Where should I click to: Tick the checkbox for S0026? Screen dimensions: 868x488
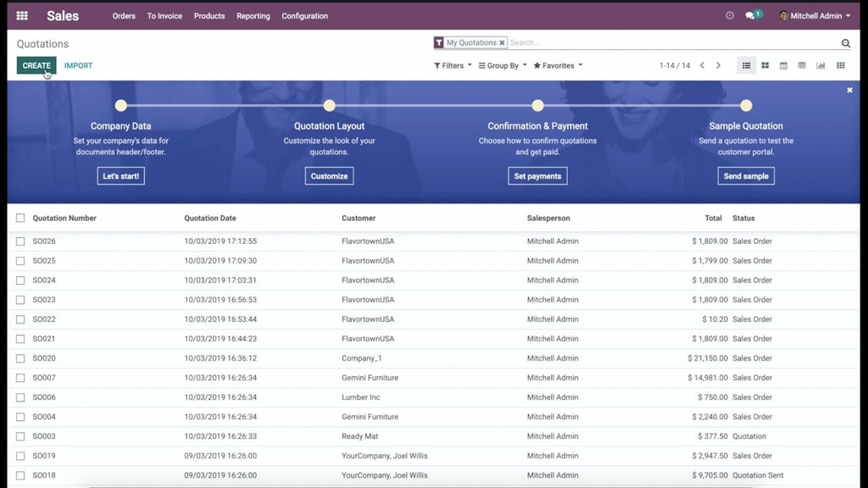[x=20, y=241]
